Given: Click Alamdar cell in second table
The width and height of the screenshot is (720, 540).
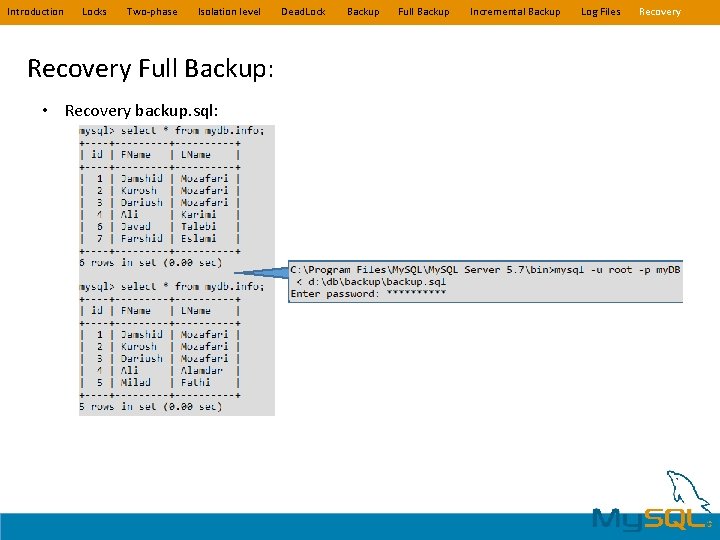Looking at the screenshot, I should (x=202, y=371).
